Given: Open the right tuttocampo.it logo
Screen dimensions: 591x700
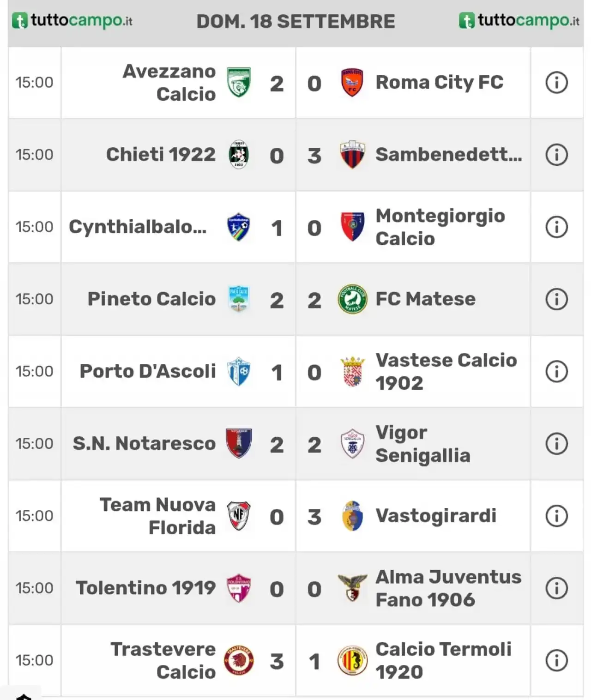Looking at the screenshot, I should pos(519,21).
